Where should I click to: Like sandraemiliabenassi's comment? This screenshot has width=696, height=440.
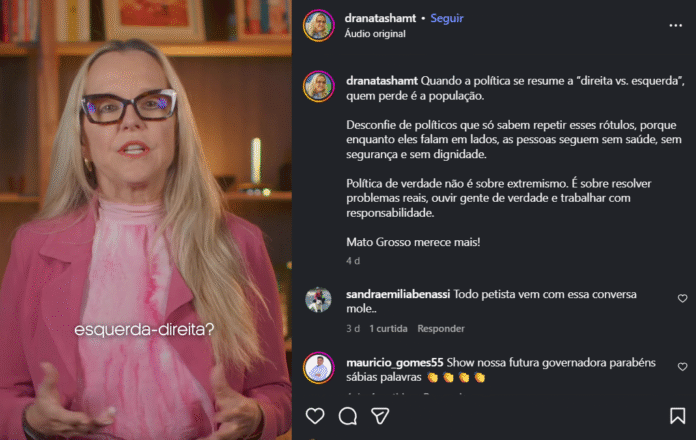pos(683,298)
